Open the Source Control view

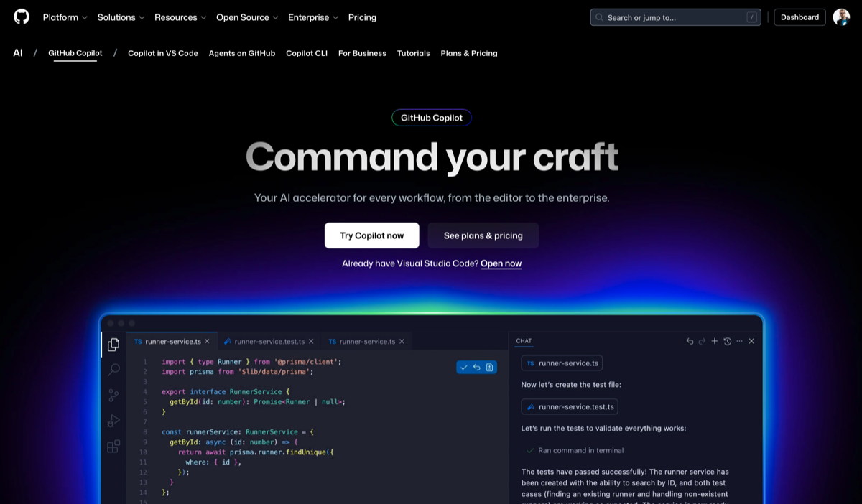point(113,395)
